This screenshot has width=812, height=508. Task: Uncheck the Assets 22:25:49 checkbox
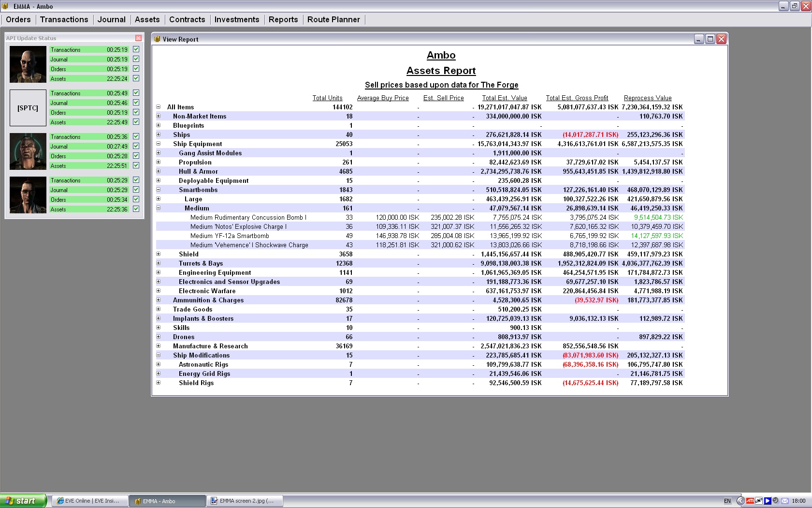[136, 122]
